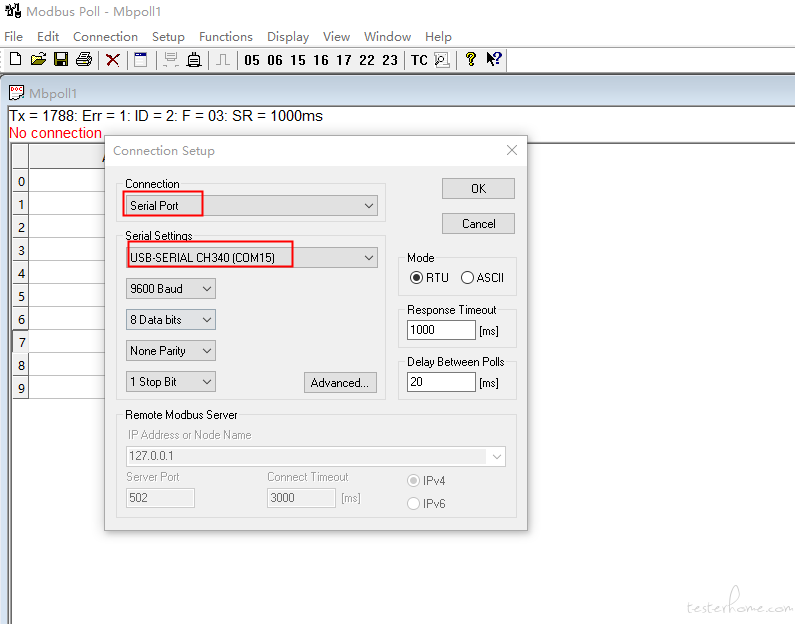Open the View menu
This screenshot has width=795, height=624.
tap(337, 36)
